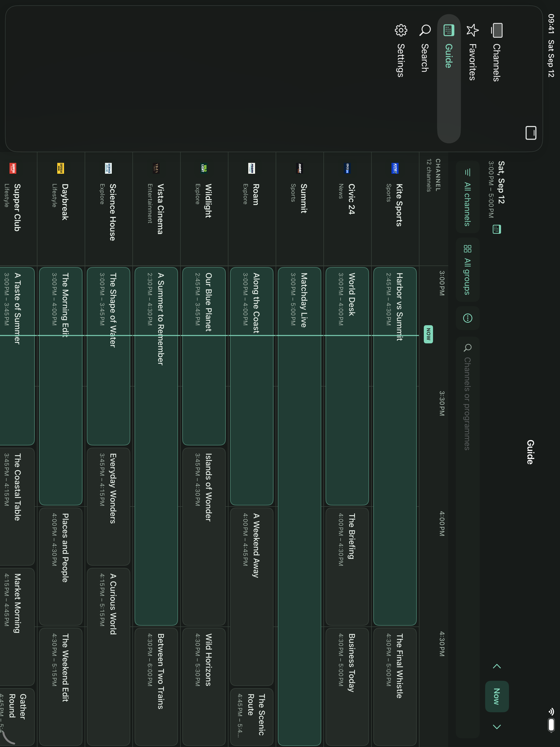Select the Guide sidebar item
This screenshot has height=747, width=560.
pos(449,79)
